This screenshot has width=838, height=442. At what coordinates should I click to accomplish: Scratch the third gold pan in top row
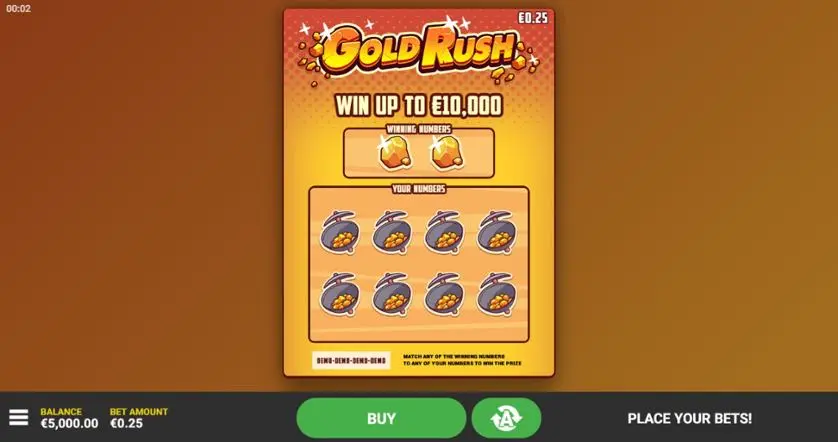pyautogui.click(x=445, y=232)
